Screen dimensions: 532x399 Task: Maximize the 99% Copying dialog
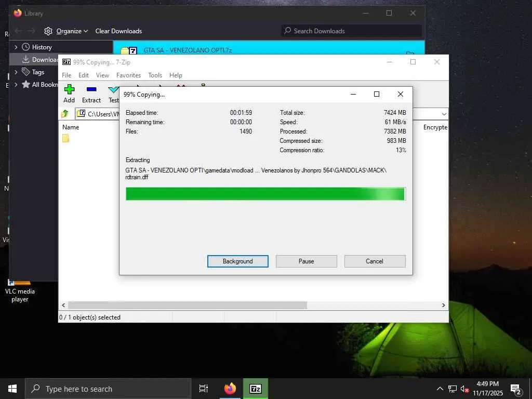(x=377, y=94)
